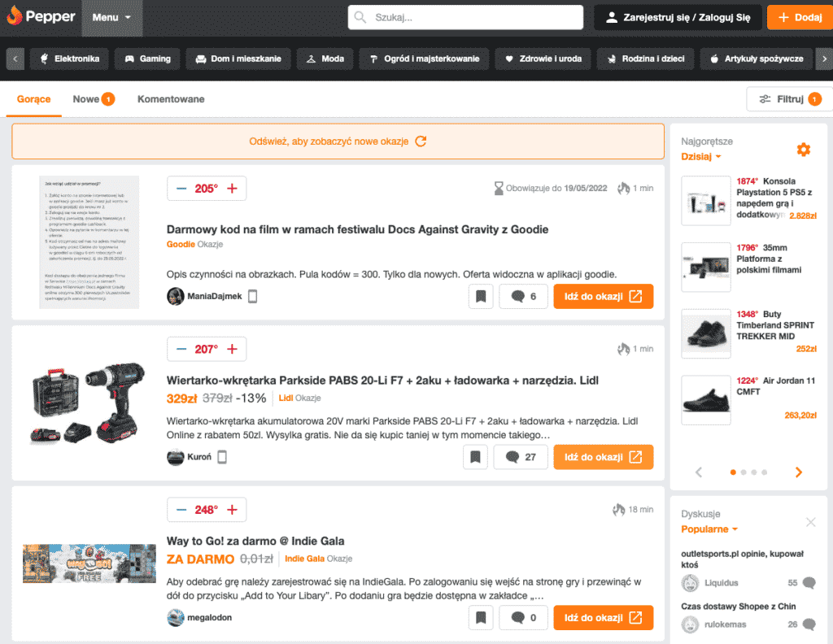This screenshot has width=833, height=644.
Task: Bookmark the Goodie film code deal
Action: tap(481, 296)
